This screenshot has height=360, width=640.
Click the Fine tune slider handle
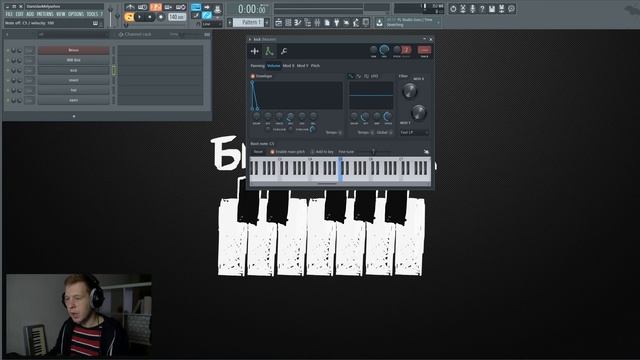[373, 151]
